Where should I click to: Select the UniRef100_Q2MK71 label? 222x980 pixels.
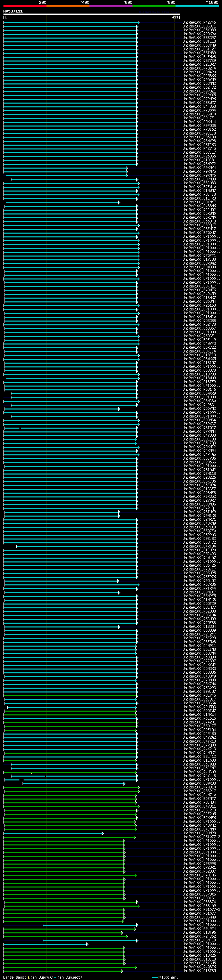[199, 519]
